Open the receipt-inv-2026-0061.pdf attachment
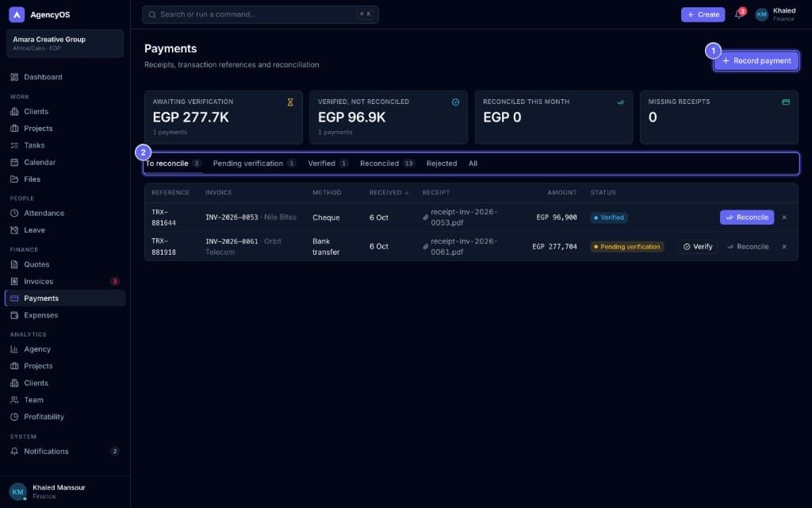The width and height of the screenshot is (812, 508). point(460,247)
